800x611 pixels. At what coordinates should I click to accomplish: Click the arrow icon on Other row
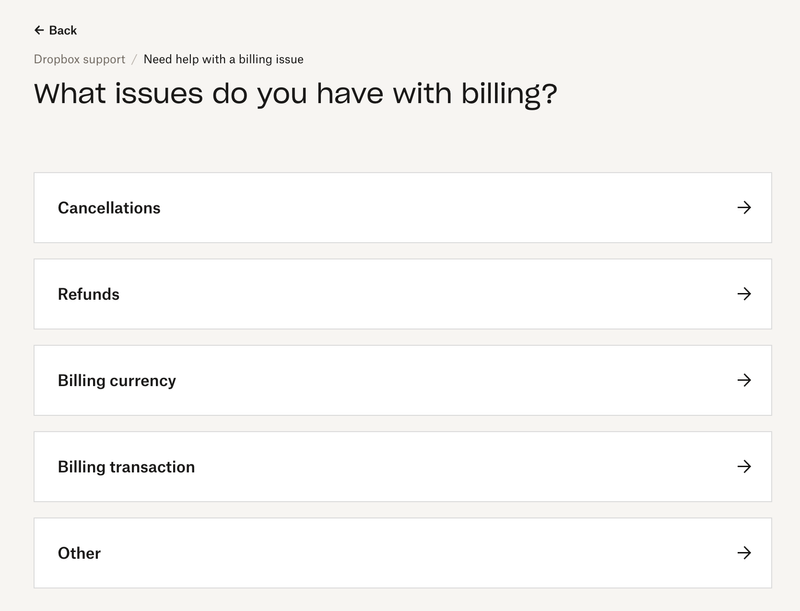pyautogui.click(x=743, y=552)
